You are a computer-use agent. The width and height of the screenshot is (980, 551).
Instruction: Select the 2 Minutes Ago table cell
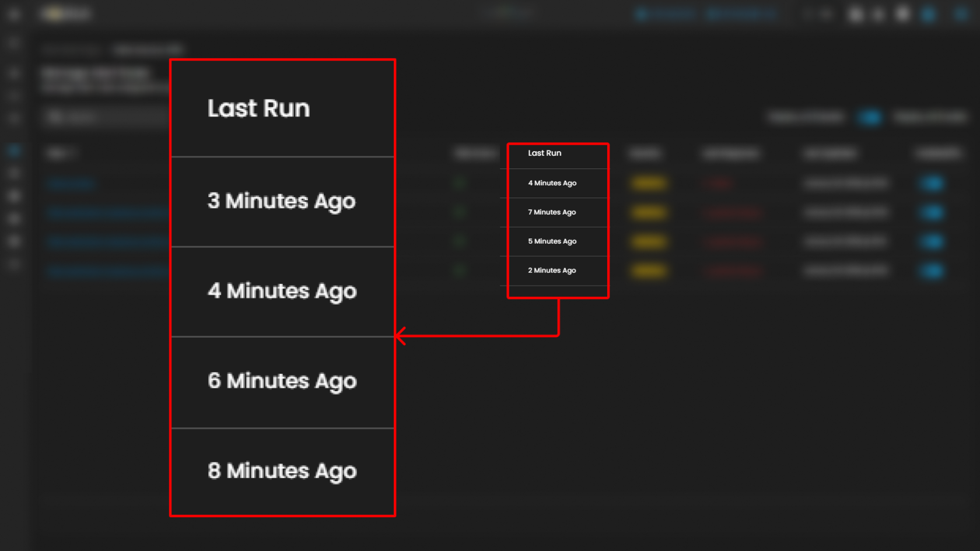(552, 271)
